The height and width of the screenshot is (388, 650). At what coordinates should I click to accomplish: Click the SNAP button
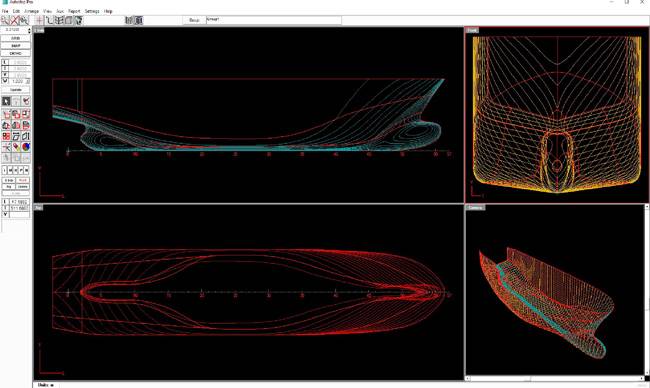pyautogui.click(x=15, y=46)
